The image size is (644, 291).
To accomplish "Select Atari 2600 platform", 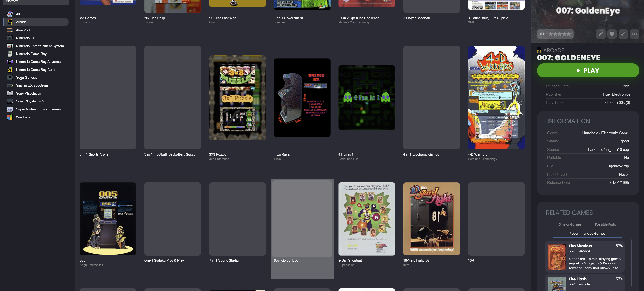I will pos(24,30).
